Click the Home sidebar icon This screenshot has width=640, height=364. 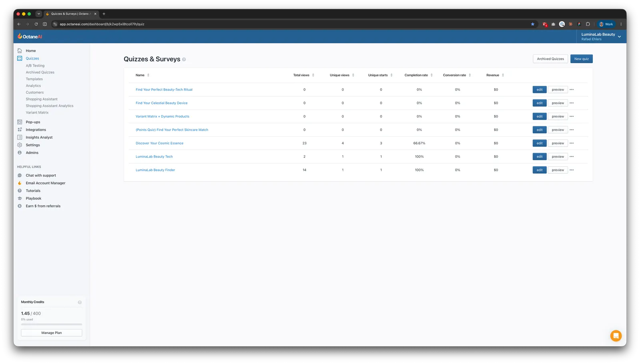(x=20, y=51)
